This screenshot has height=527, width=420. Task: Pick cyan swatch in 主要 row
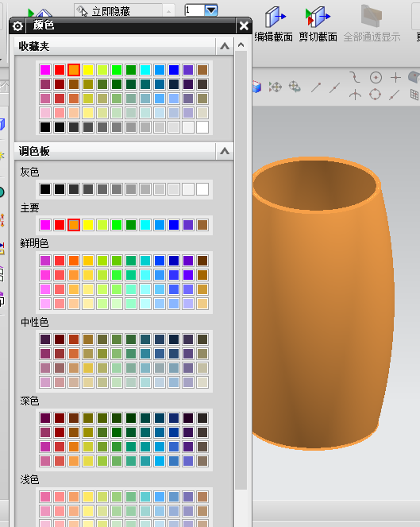[145, 225]
